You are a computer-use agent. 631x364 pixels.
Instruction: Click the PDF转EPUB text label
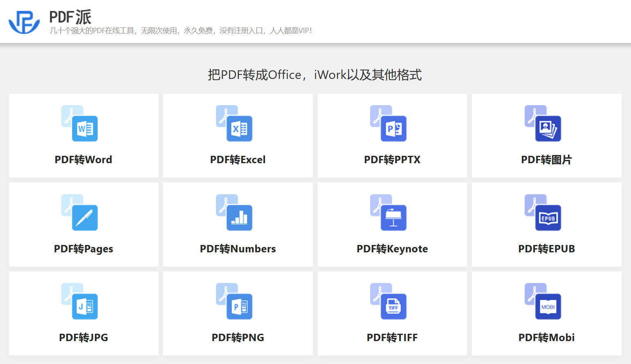546,248
